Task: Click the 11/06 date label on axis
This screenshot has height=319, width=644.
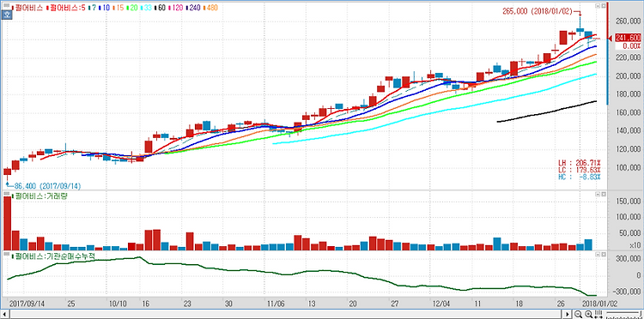Action: (x=276, y=304)
